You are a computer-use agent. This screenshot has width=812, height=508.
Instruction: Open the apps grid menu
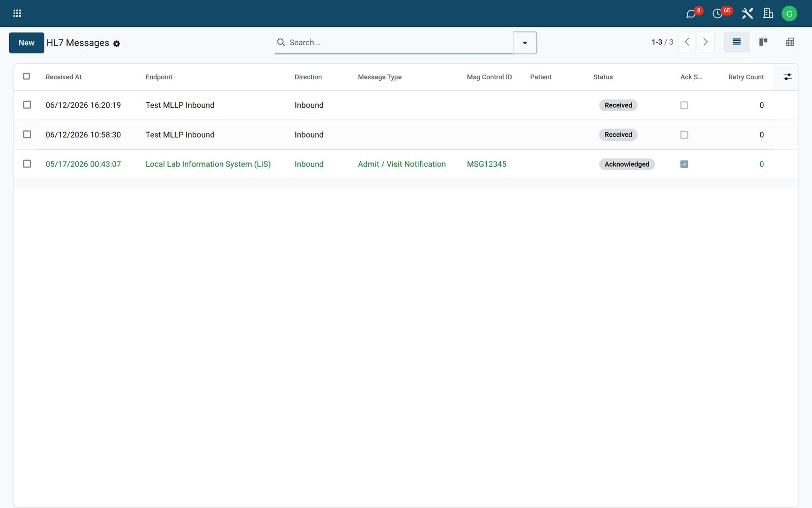[17, 13]
